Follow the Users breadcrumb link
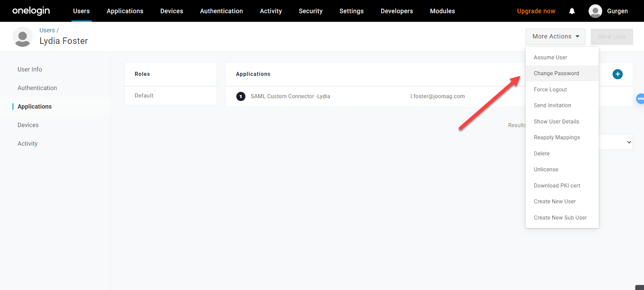Screen dimensions: 644x290 [47, 30]
